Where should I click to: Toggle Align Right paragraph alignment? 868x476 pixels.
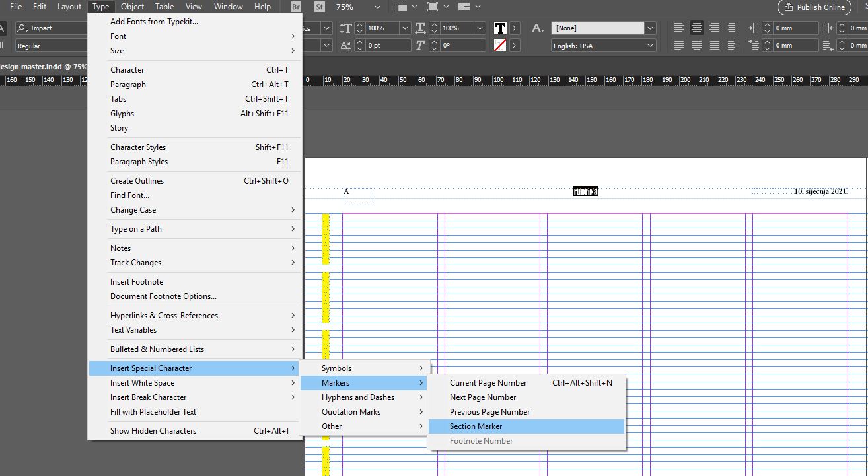[x=715, y=28]
